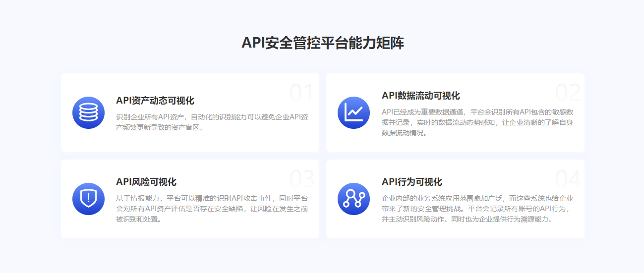Click the shield alert icon for API risk
The height and width of the screenshot is (276, 644).
(88, 199)
